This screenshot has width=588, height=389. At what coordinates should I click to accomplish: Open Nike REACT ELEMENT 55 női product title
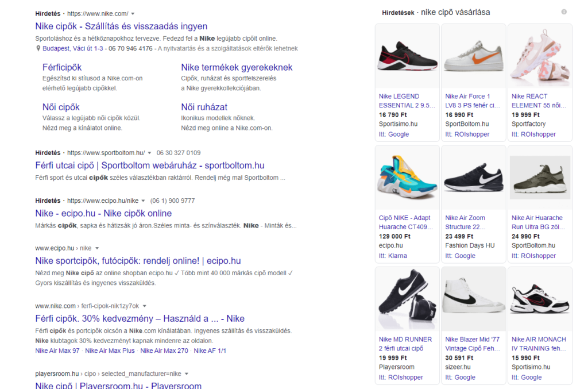coord(539,101)
